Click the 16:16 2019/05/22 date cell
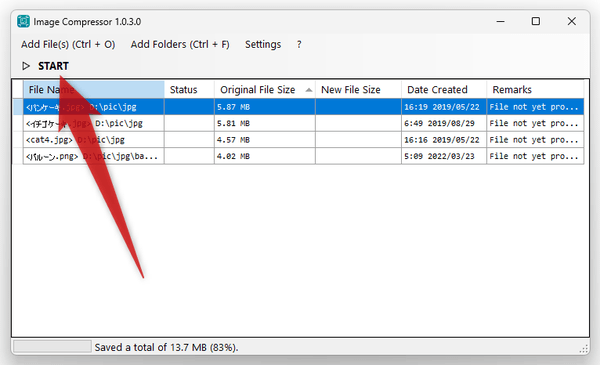 point(444,140)
